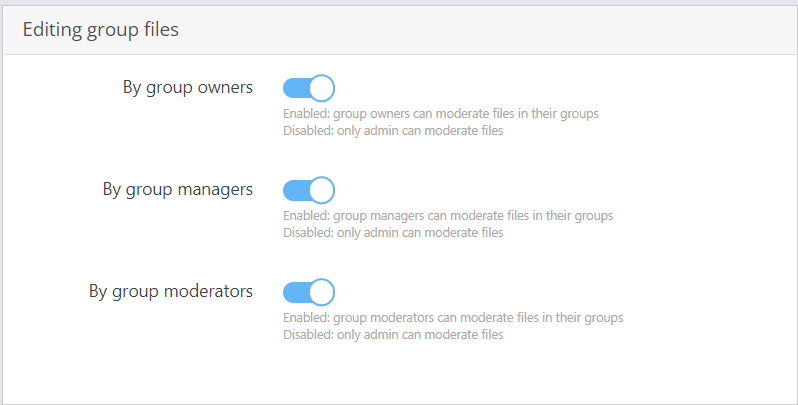Click the white knob of group moderators switch
798x405 pixels.
click(322, 292)
